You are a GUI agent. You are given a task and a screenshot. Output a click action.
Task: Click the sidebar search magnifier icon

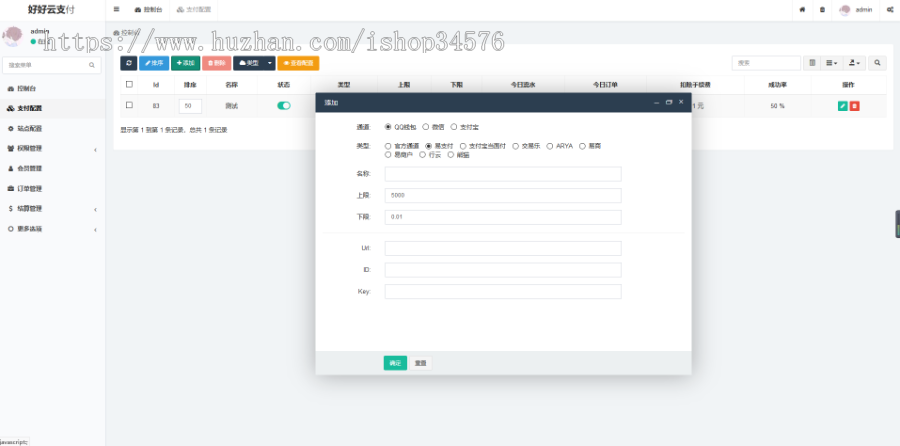(x=92, y=65)
